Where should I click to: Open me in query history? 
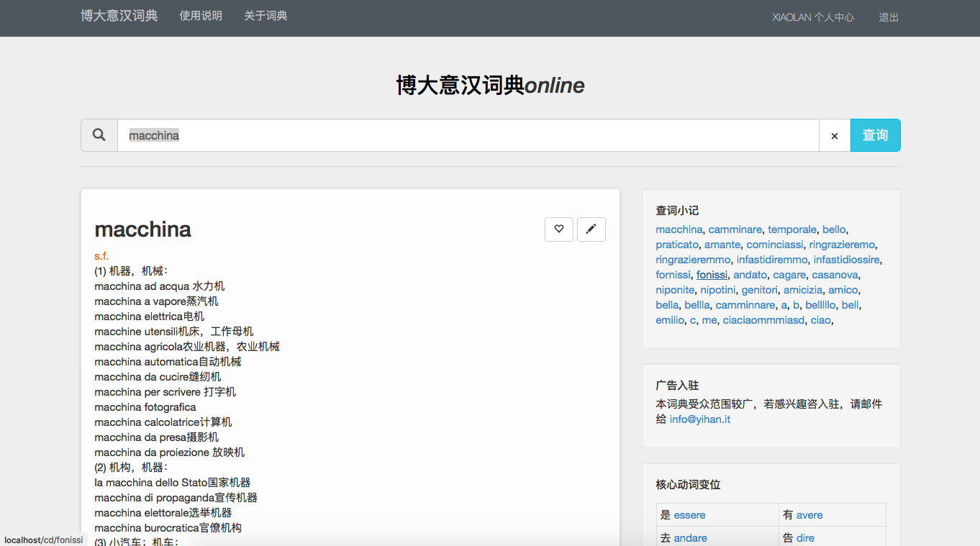[x=709, y=320]
